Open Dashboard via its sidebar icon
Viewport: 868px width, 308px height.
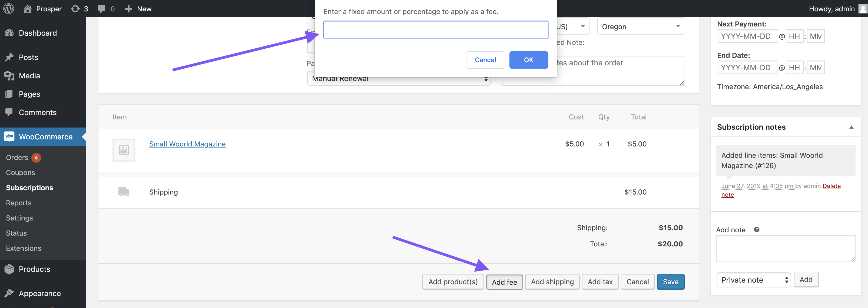(x=9, y=33)
